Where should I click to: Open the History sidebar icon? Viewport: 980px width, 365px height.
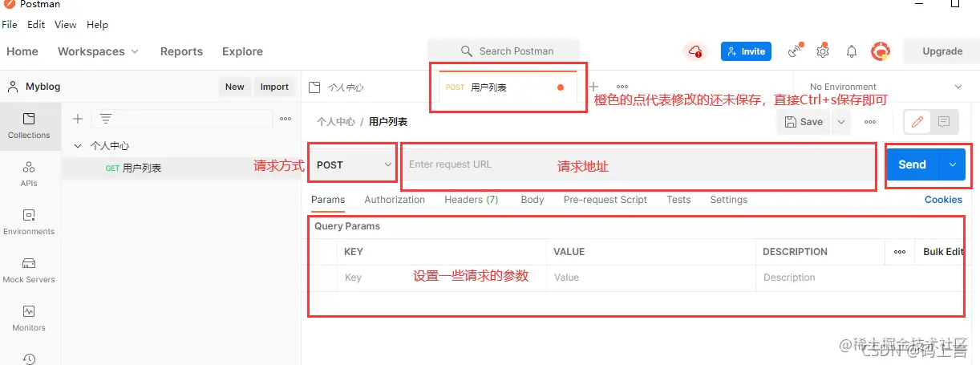29,359
